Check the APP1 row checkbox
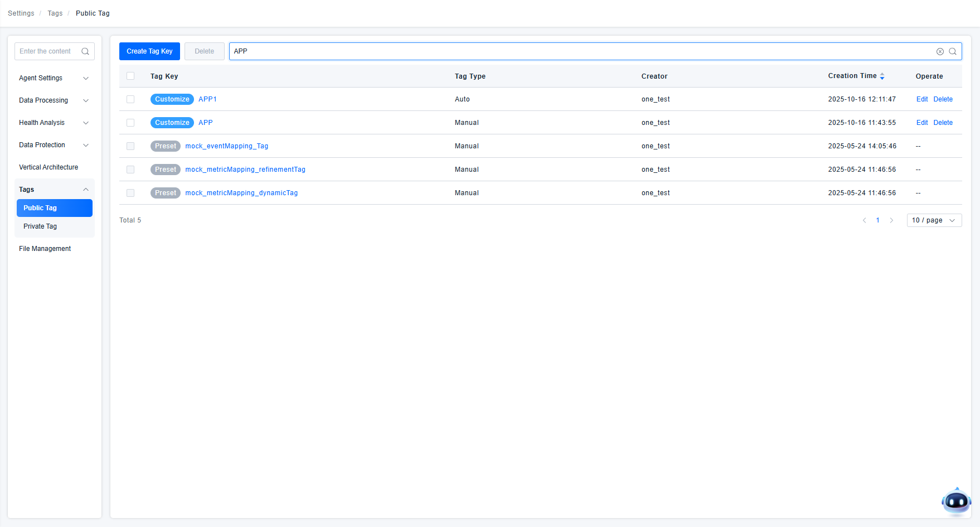The height and width of the screenshot is (527, 980). [130, 99]
